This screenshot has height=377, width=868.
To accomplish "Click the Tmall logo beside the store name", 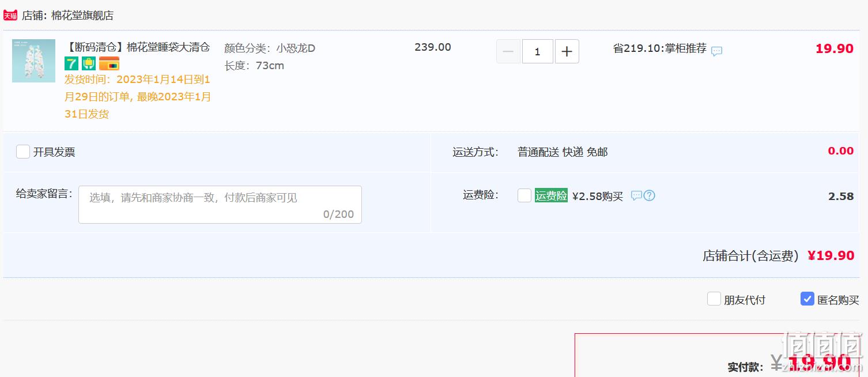I will 10,15.
